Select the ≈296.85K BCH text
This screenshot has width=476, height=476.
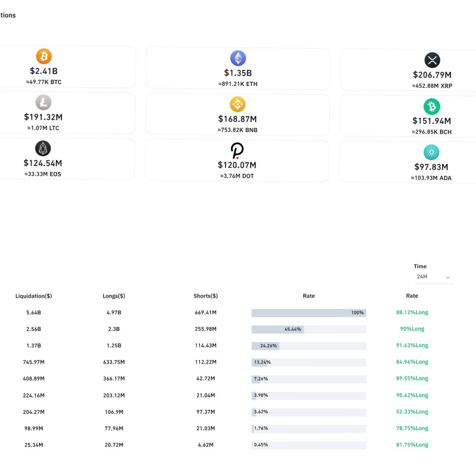click(432, 132)
